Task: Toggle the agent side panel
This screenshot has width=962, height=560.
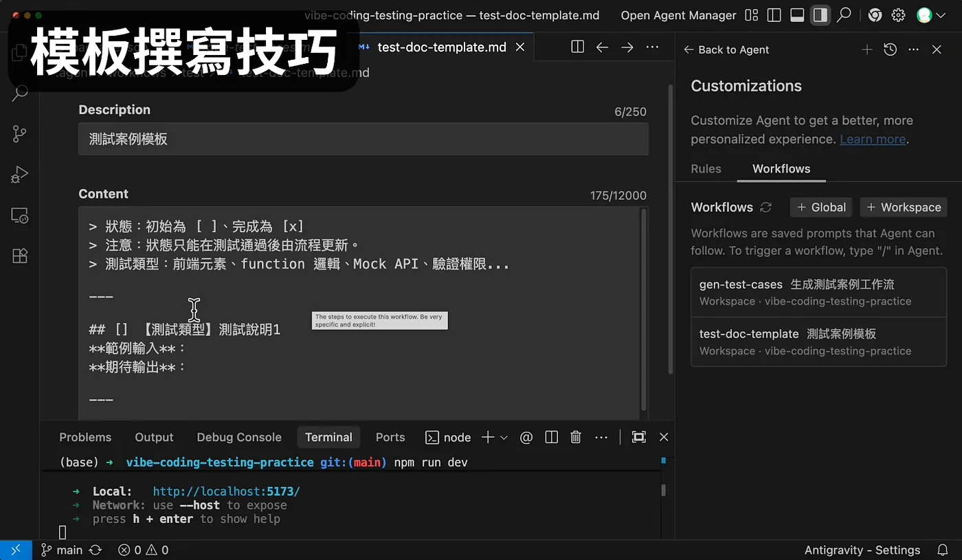Action: pos(820,15)
